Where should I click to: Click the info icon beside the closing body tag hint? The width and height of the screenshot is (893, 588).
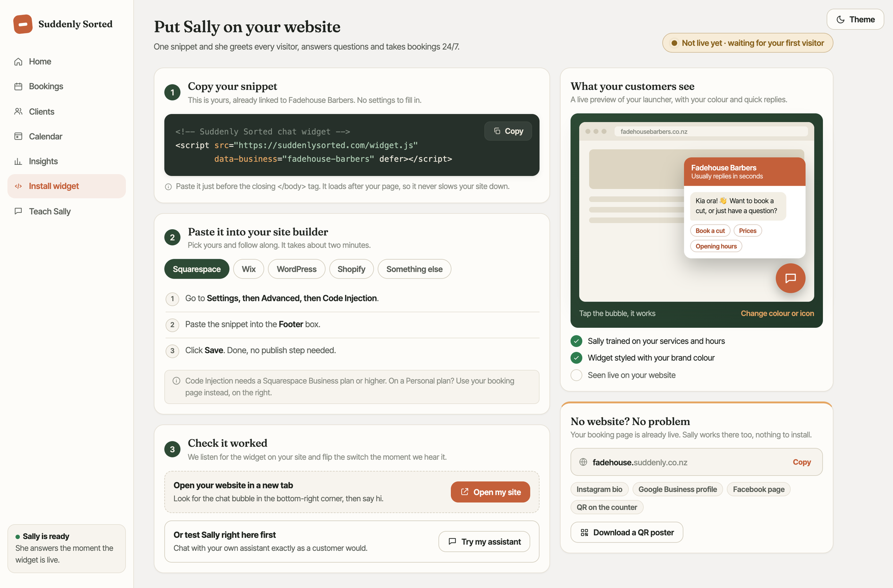point(168,187)
